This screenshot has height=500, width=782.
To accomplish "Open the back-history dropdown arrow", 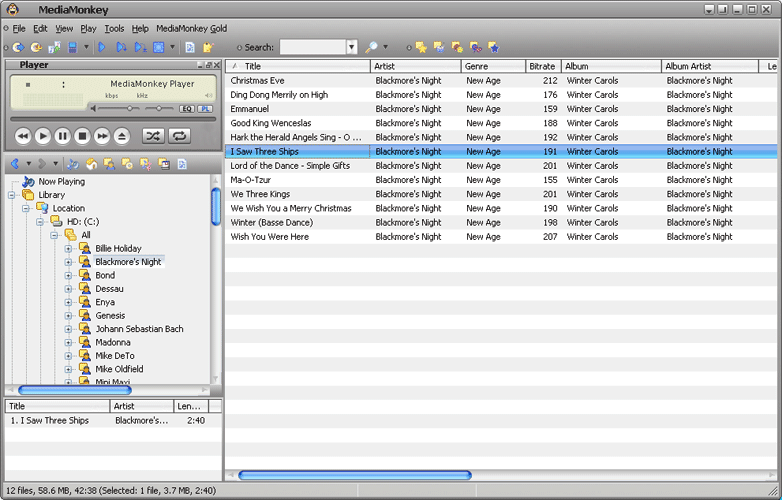I will coord(28,164).
